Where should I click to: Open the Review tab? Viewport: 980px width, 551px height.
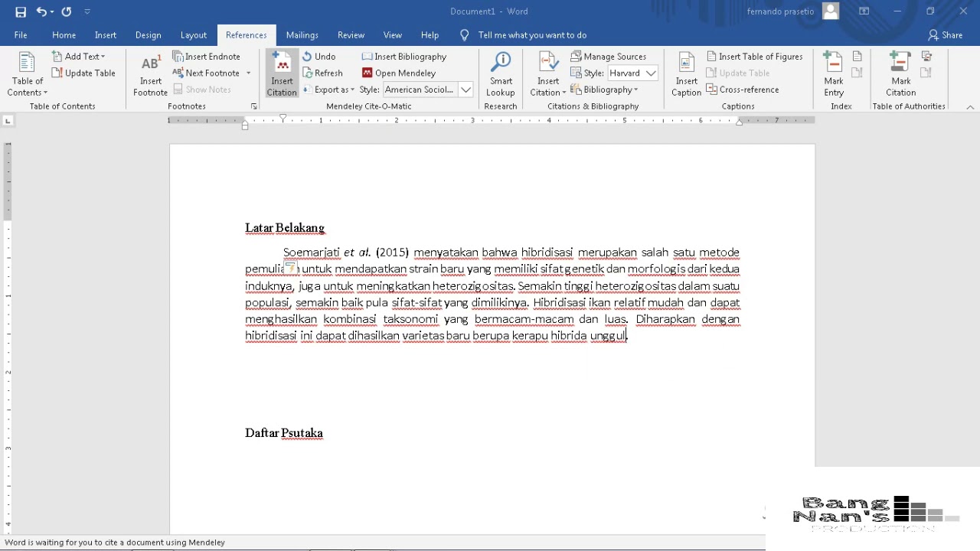click(351, 35)
